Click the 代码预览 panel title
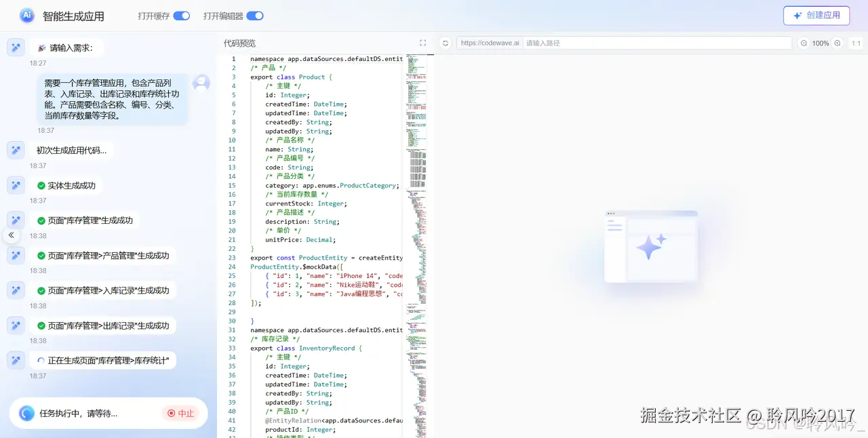The width and height of the screenshot is (868, 438). pyautogui.click(x=239, y=43)
